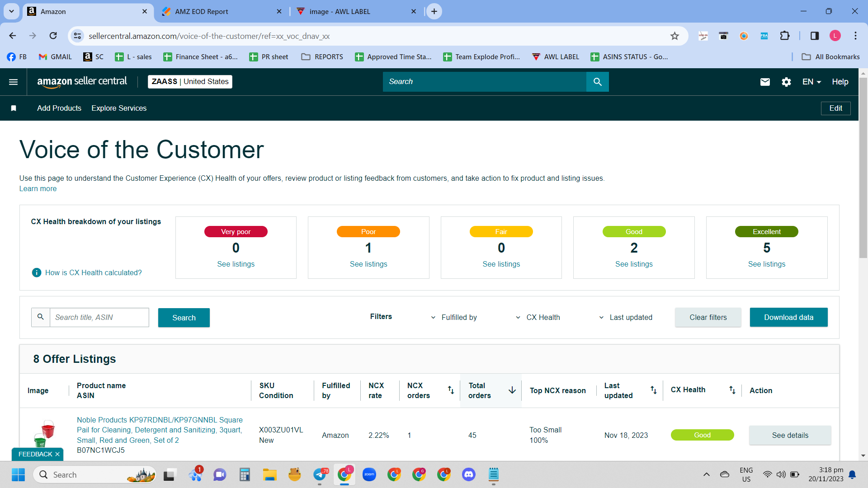Open Discord from the taskbar

469,474
